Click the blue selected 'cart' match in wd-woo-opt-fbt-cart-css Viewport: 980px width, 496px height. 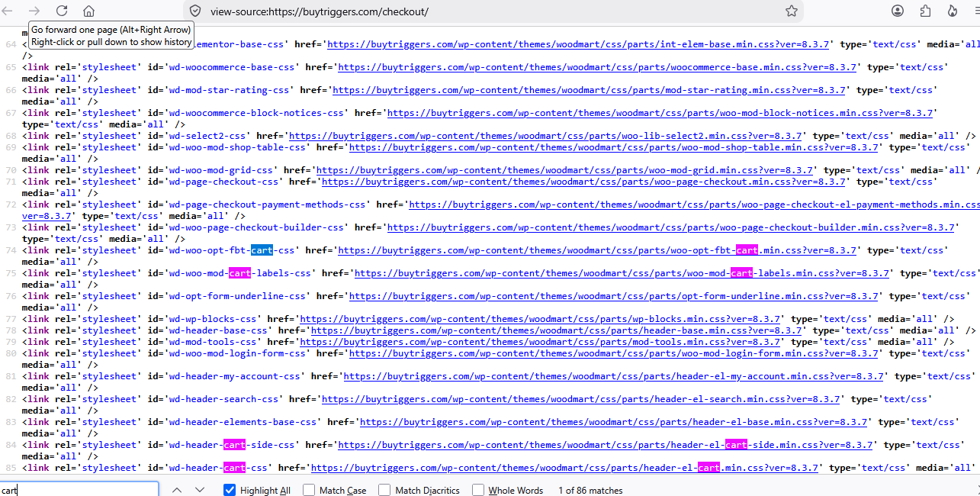(262, 250)
